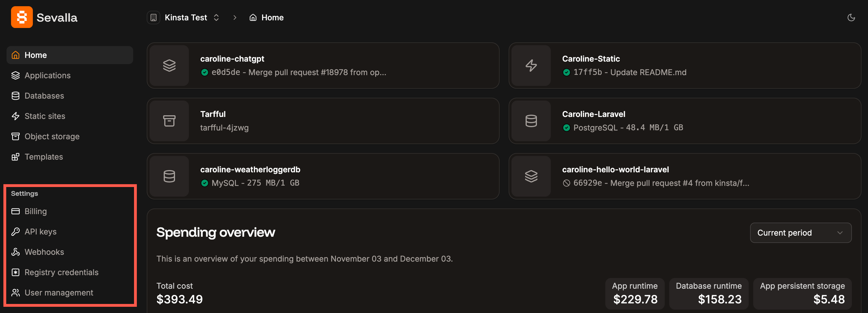Open the Current period dropdown

(x=801, y=232)
